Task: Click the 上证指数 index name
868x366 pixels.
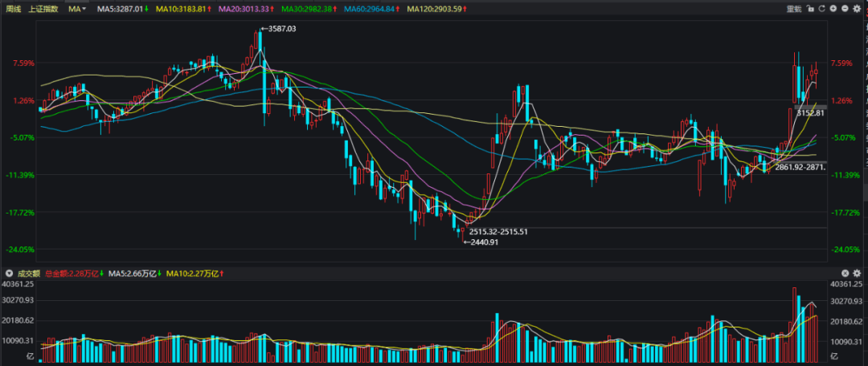Action: pyautogui.click(x=43, y=9)
